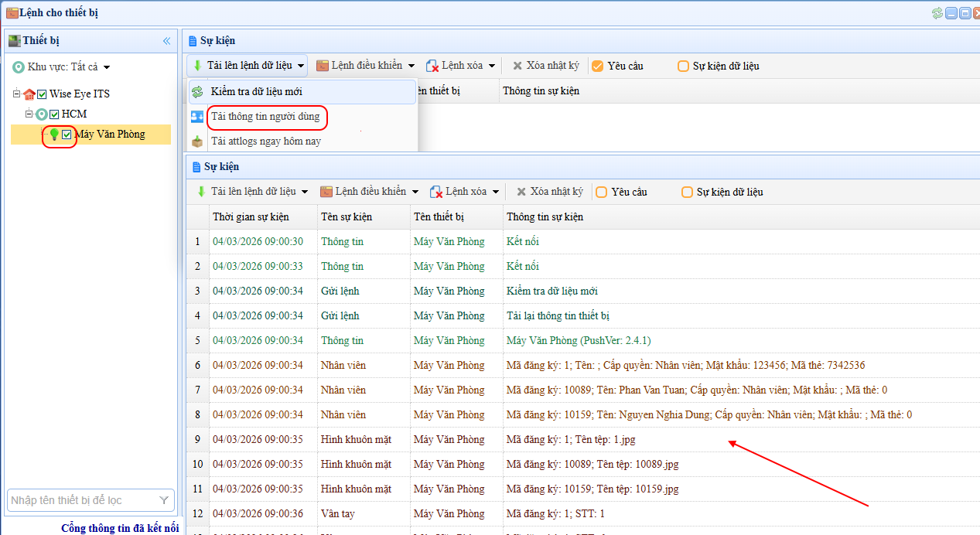Click the box icon beside Tải attlogs ngay hôm nay
This screenshot has width=980, height=535.
click(197, 141)
